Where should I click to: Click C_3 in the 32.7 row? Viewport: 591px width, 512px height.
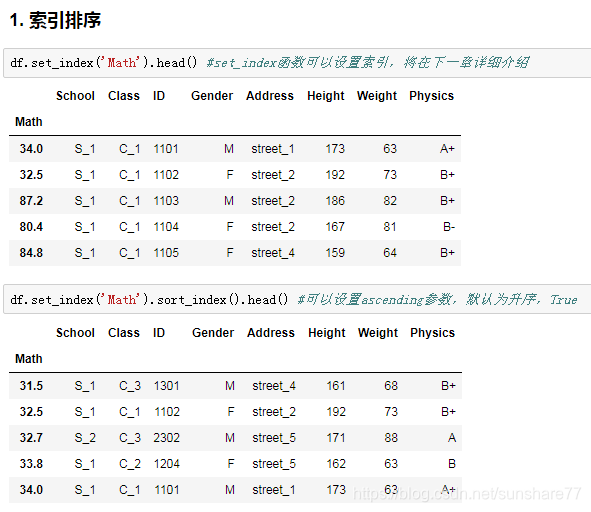click(130, 438)
